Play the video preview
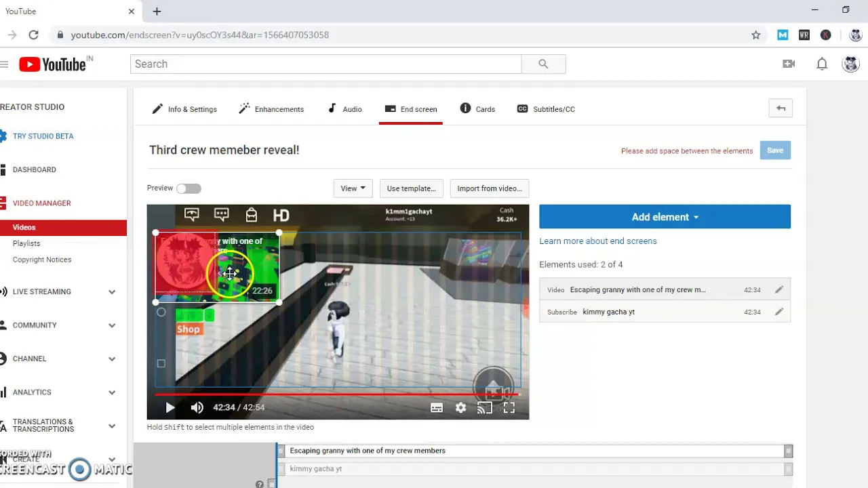The height and width of the screenshot is (488, 868). coord(170,407)
